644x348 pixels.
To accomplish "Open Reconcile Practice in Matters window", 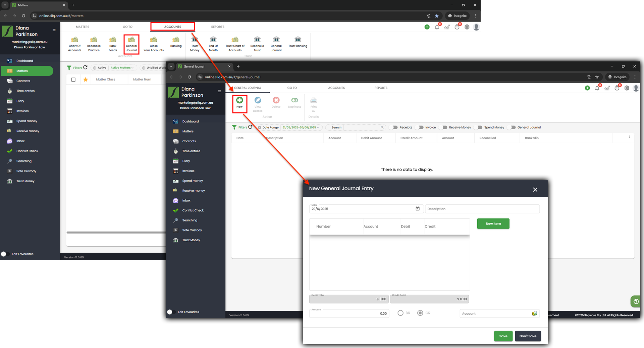I will tap(94, 44).
